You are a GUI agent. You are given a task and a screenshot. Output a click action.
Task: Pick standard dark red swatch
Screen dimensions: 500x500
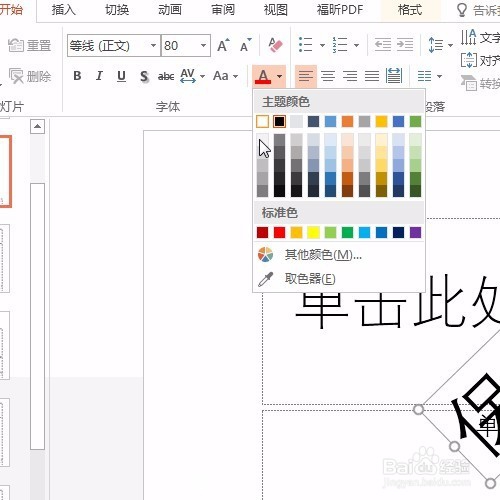coord(262,232)
